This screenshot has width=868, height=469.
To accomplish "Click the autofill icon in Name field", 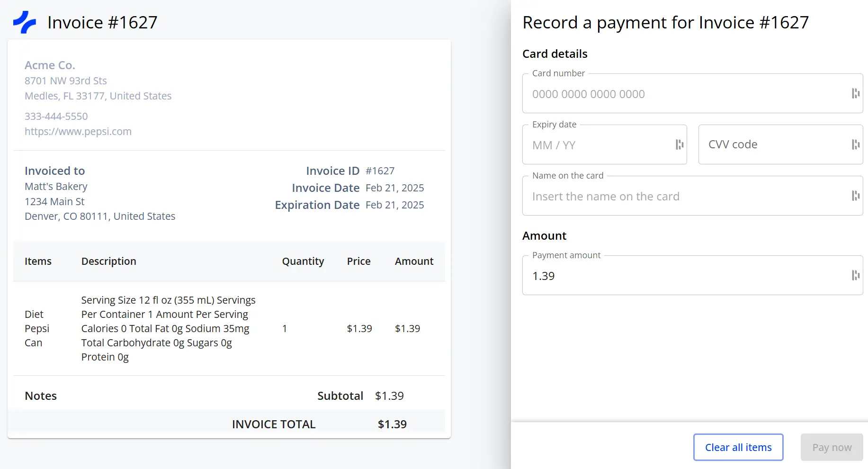I will pos(855,196).
